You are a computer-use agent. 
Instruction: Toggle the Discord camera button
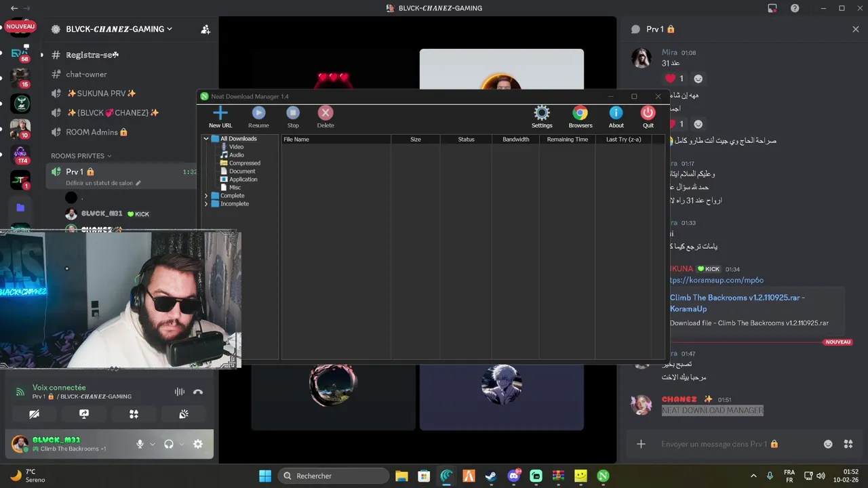34,413
